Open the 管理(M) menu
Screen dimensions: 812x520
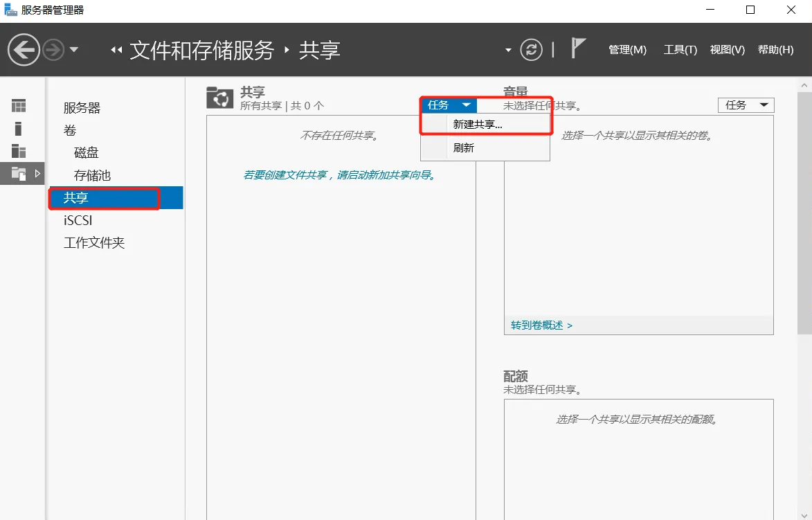tap(627, 50)
